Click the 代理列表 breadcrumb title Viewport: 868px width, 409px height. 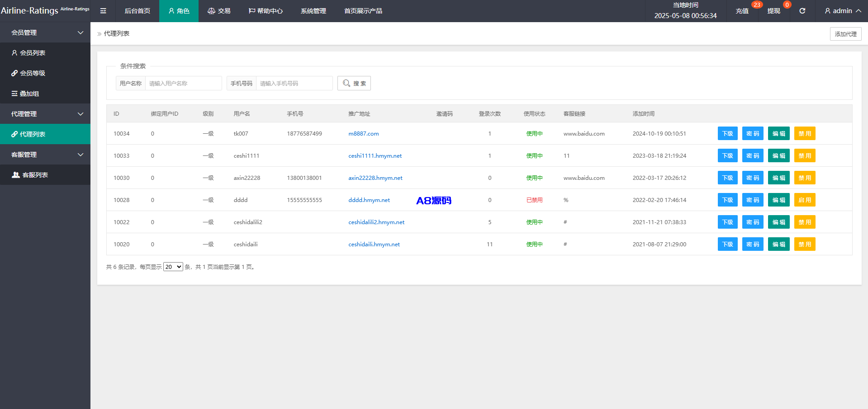click(x=117, y=33)
